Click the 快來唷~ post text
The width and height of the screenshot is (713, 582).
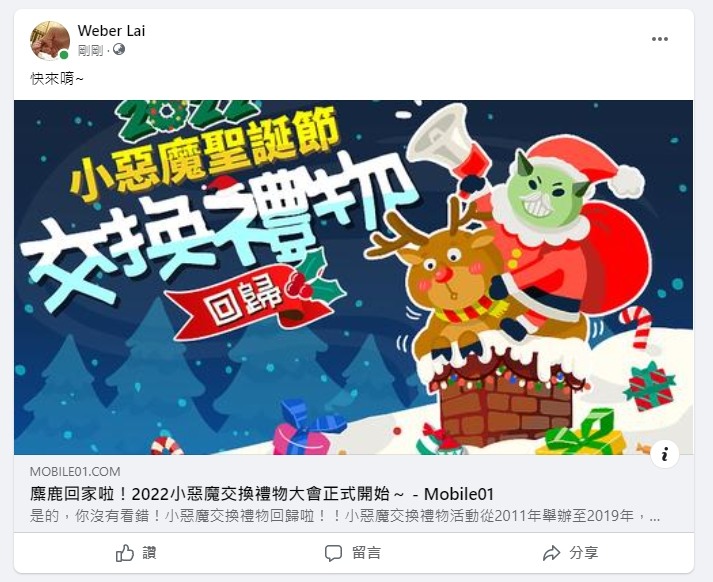(57, 79)
